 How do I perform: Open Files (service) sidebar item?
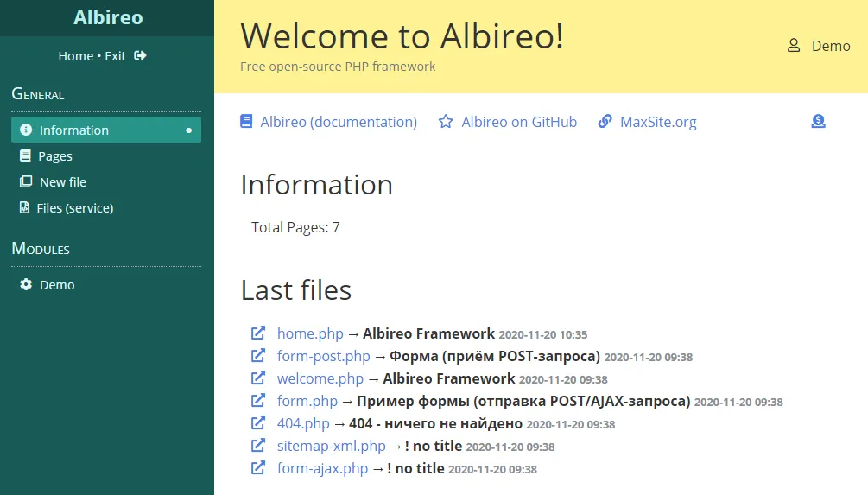point(74,208)
